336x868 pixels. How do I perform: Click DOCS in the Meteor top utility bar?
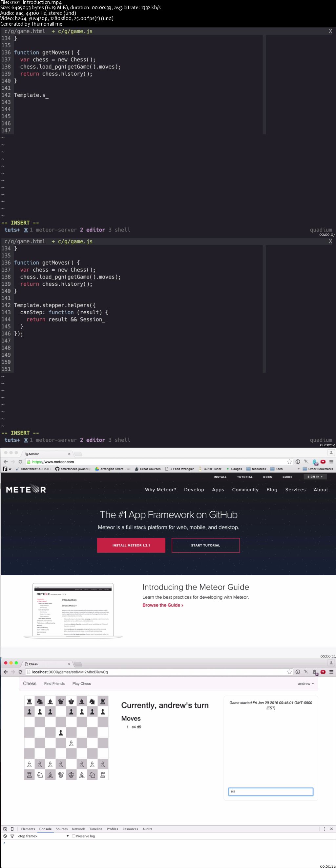268,477
